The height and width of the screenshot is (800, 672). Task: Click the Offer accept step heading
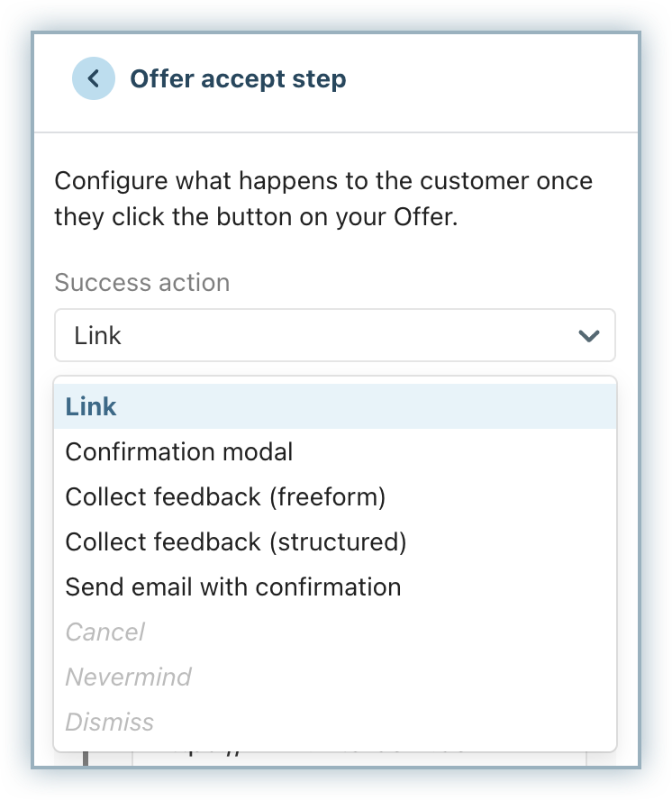pyautogui.click(x=238, y=78)
